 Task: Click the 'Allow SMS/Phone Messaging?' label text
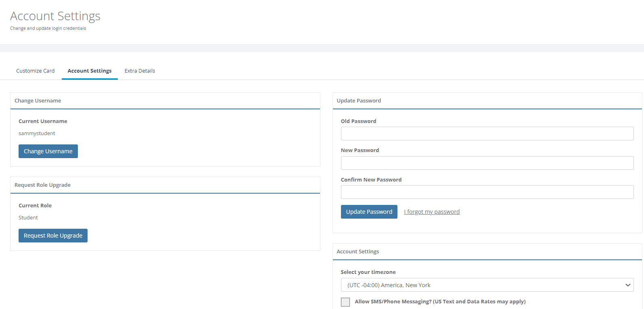point(440,301)
